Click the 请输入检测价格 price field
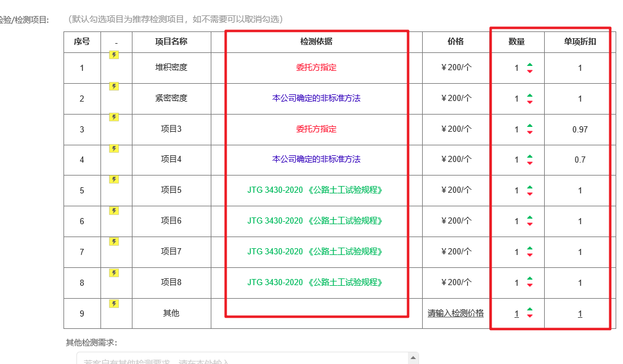 pyautogui.click(x=456, y=313)
